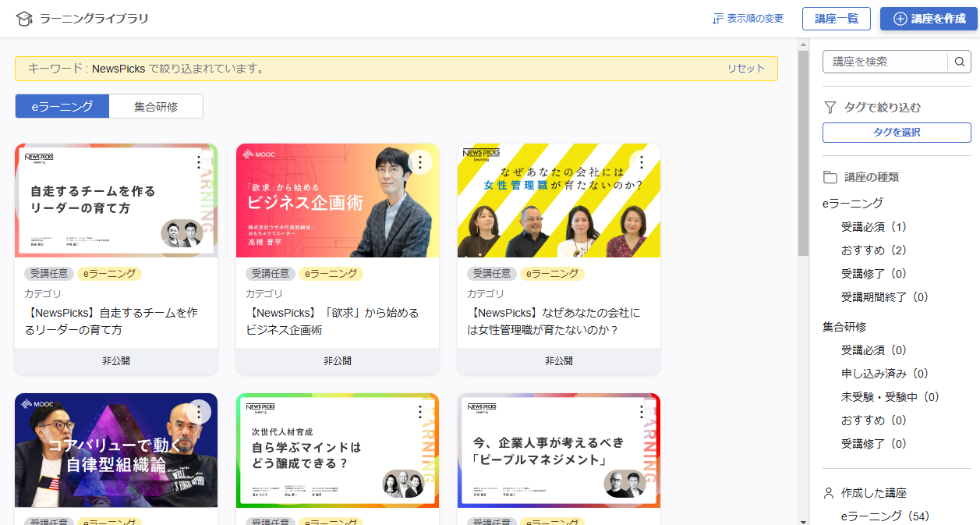The width and height of the screenshot is (980, 525).
Task: Click the graduation cap logo icon
Action: [24, 19]
